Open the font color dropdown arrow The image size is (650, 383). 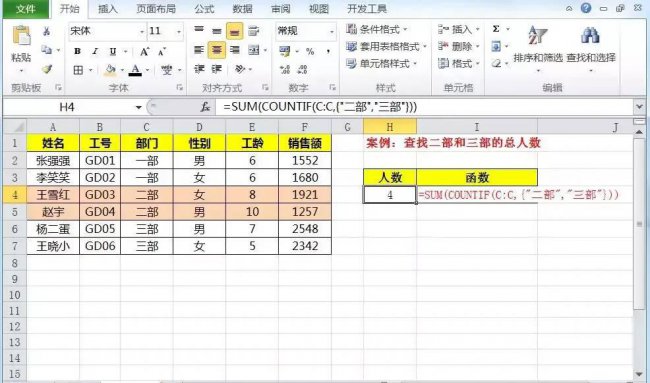tap(147, 70)
